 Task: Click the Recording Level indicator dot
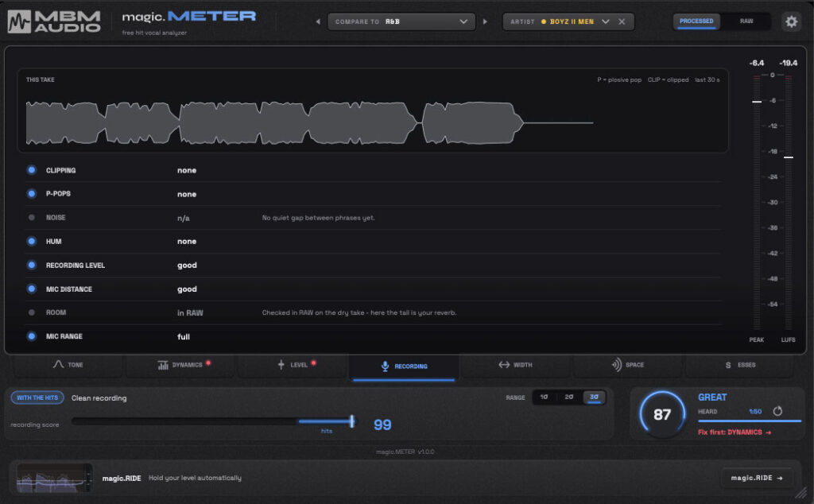[x=32, y=266]
